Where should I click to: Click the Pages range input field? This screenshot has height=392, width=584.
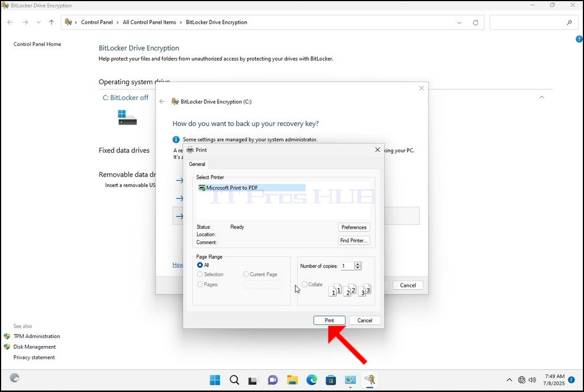[262, 285]
